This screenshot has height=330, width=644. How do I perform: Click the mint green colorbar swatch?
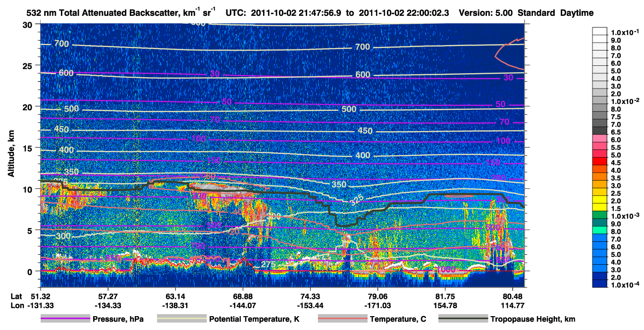tap(600, 230)
